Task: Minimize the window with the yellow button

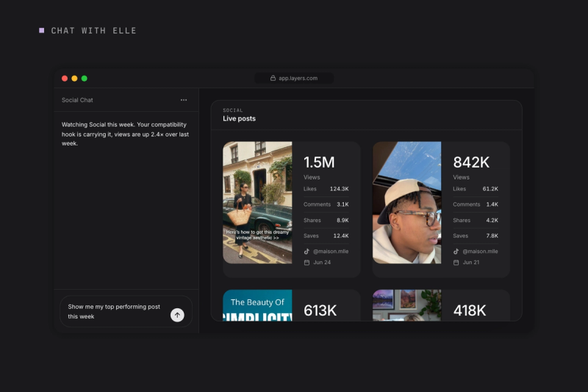Action: pos(74,79)
